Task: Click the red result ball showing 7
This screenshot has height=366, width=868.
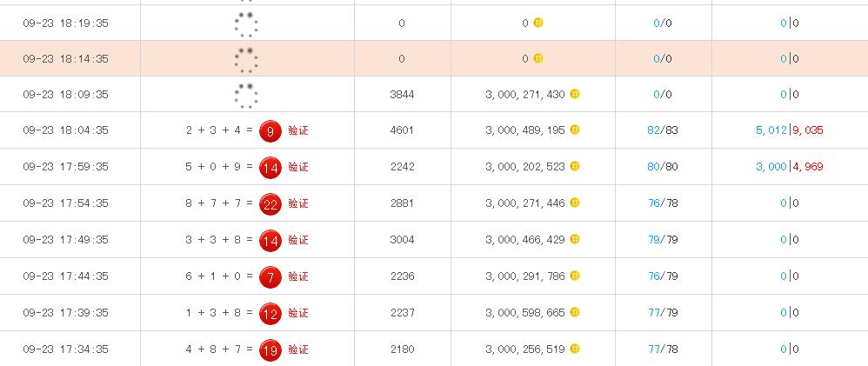Action: [270, 276]
